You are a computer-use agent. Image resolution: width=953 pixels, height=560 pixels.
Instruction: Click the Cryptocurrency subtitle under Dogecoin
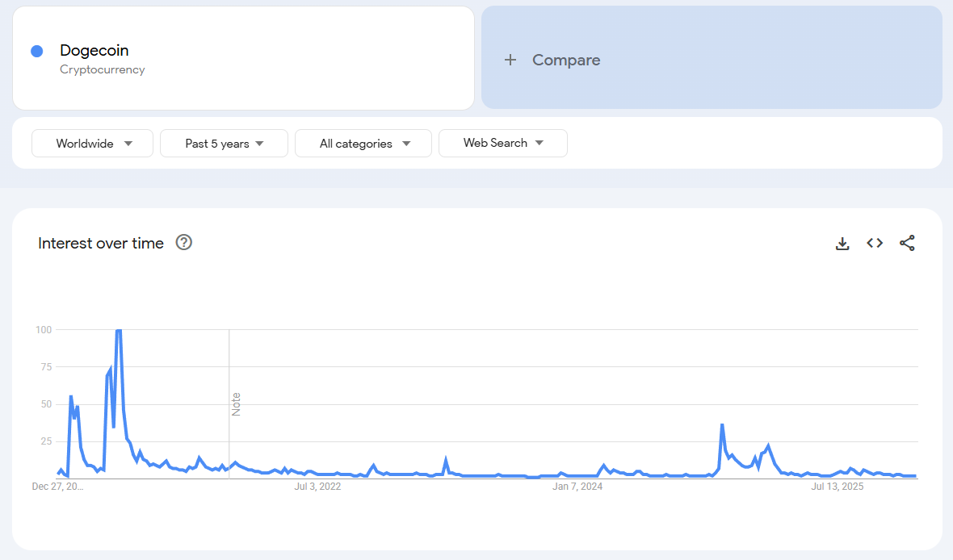point(102,69)
